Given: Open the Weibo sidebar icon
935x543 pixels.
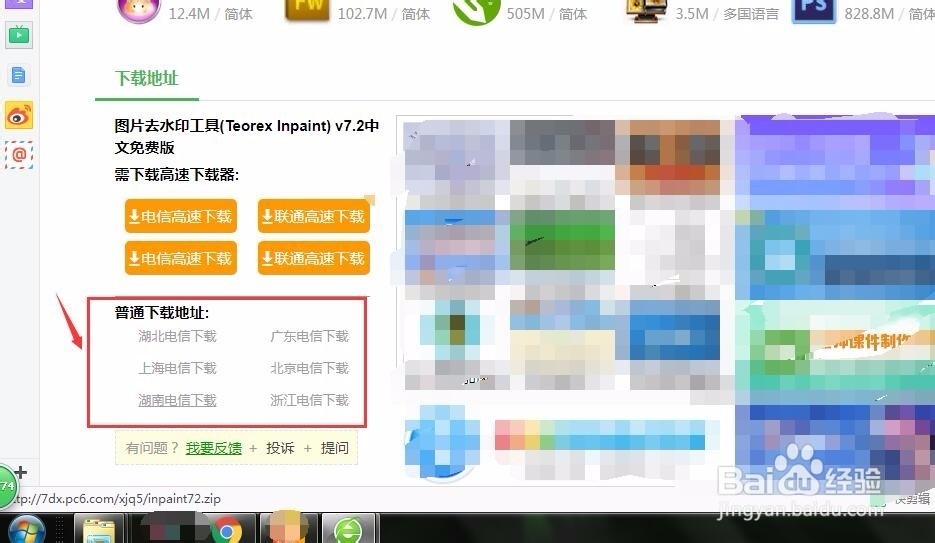Looking at the screenshot, I should (x=18, y=115).
